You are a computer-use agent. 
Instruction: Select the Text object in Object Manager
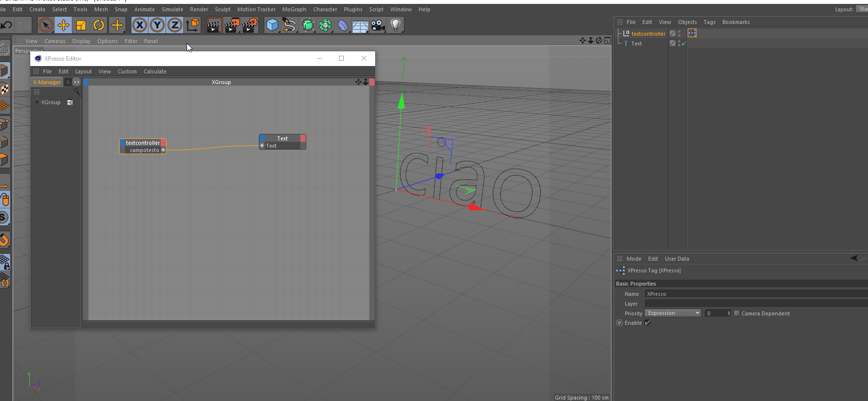click(x=636, y=44)
